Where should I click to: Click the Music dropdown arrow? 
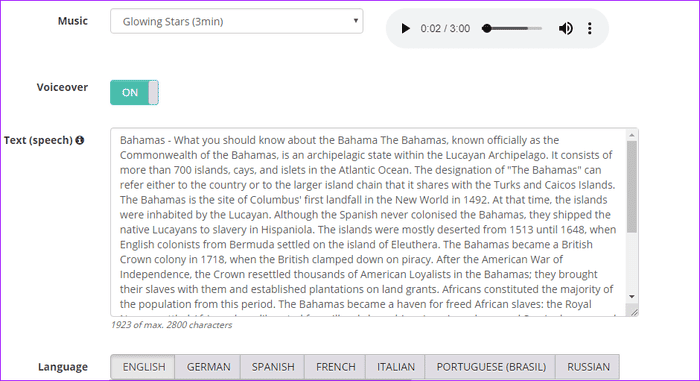[x=355, y=21]
